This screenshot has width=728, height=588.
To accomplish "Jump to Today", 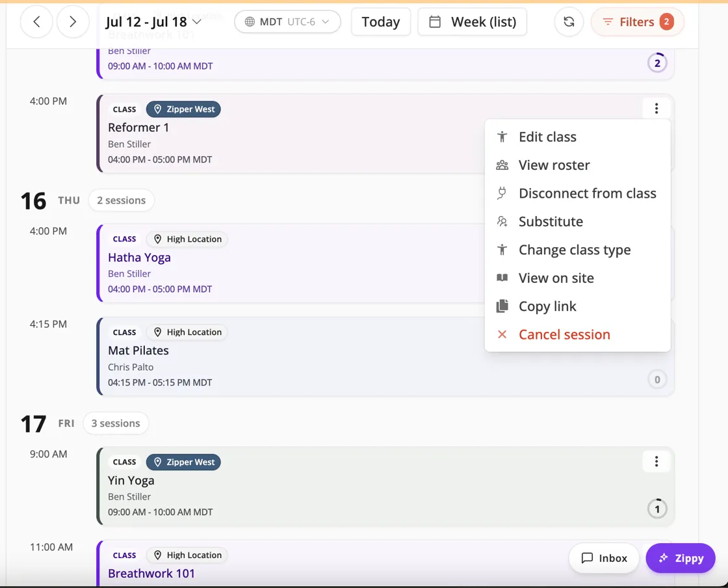I will (381, 21).
